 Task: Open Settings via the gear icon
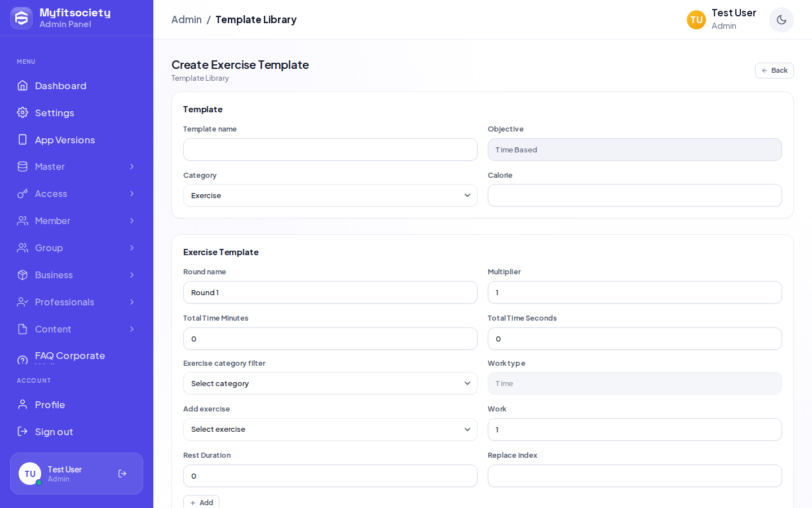pyautogui.click(x=23, y=112)
